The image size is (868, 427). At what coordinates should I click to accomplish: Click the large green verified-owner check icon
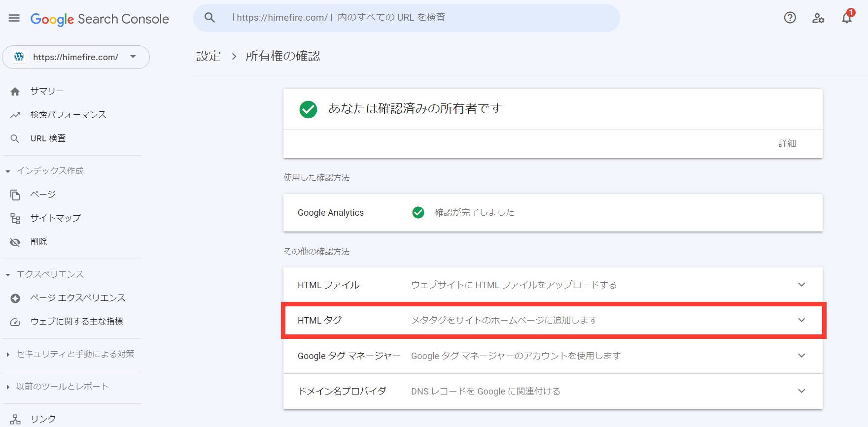click(308, 109)
